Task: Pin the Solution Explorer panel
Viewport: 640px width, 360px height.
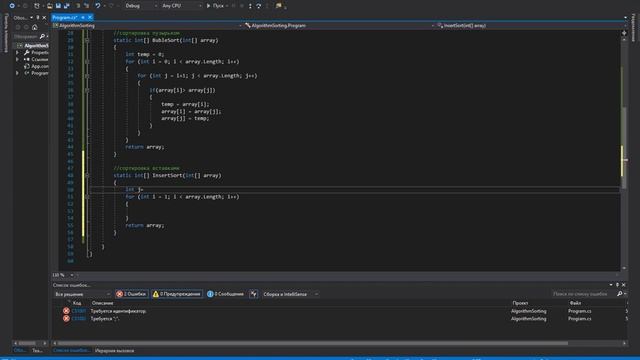Action: click(x=38, y=18)
